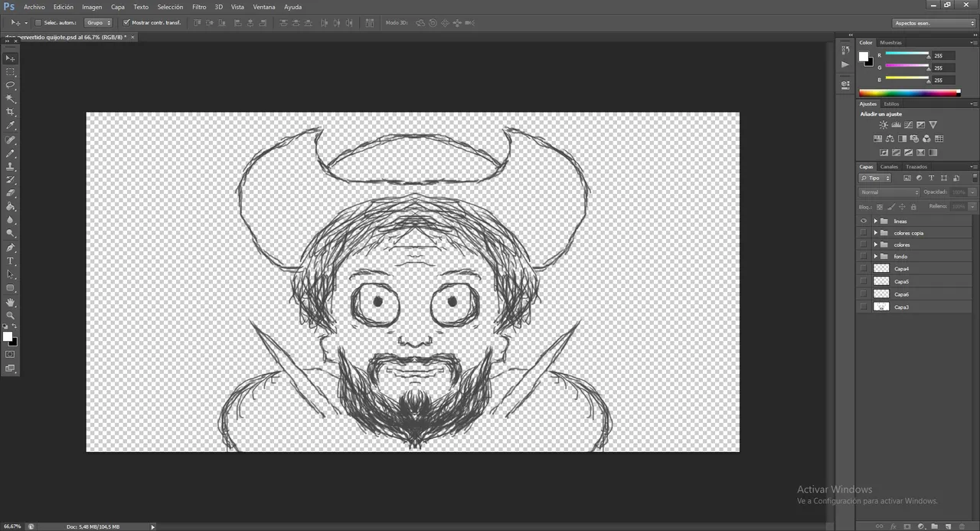The image size is (980, 531).
Task: Uncheck Mostrar contr. transf. checkbox
Action: (126, 22)
